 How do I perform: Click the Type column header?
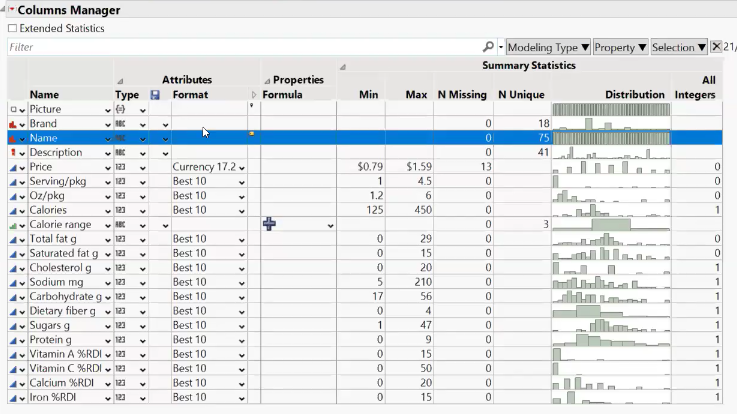pos(127,94)
